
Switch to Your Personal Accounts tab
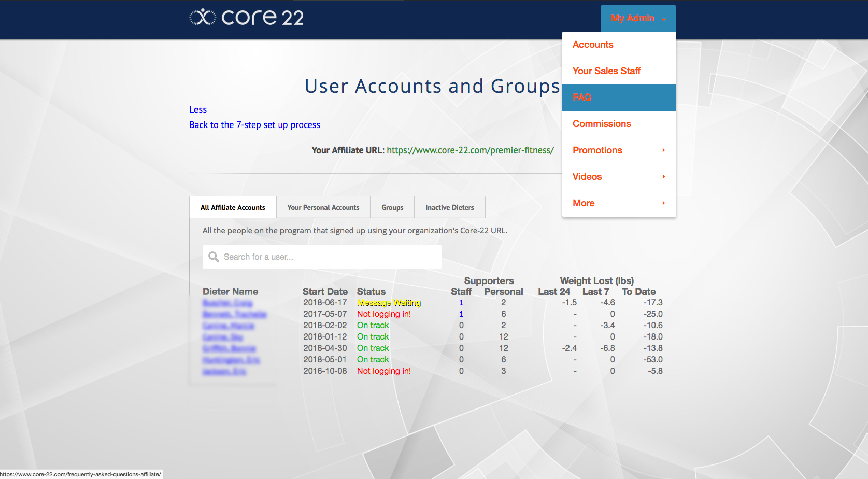[x=323, y=207]
